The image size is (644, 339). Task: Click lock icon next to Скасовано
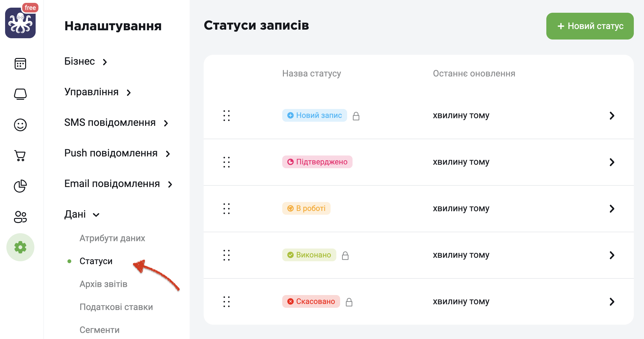[349, 302]
